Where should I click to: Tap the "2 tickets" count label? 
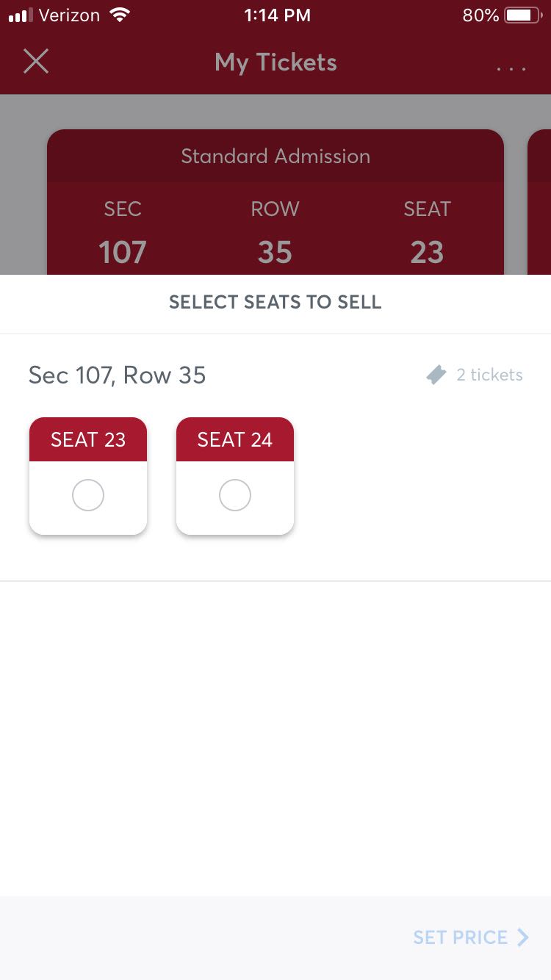pyautogui.click(x=489, y=375)
